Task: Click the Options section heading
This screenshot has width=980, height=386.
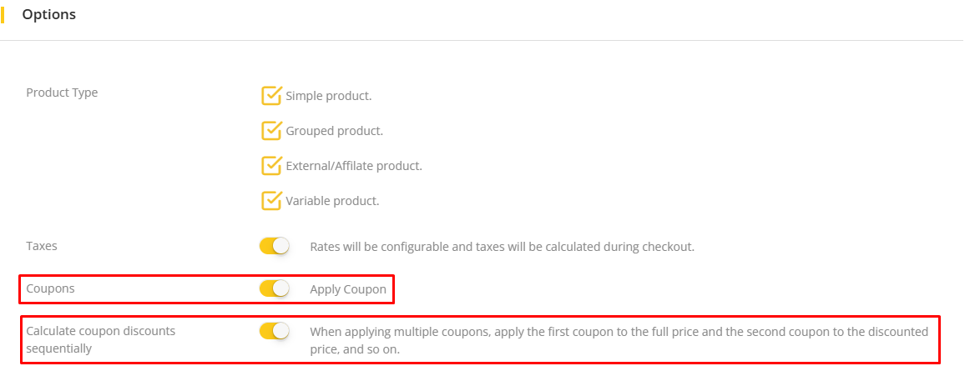Action: pyautogui.click(x=49, y=15)
